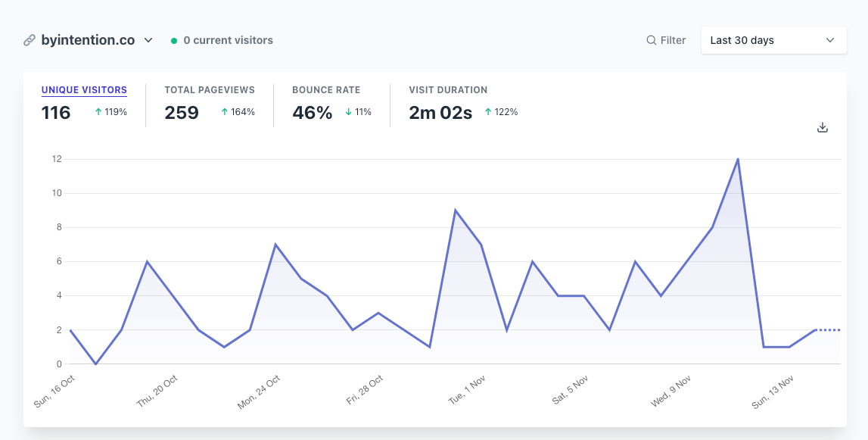Viewport: 868px width, 440px height.
Task: Click the Filter magnifier icon
Action: (x=652, y=40)
